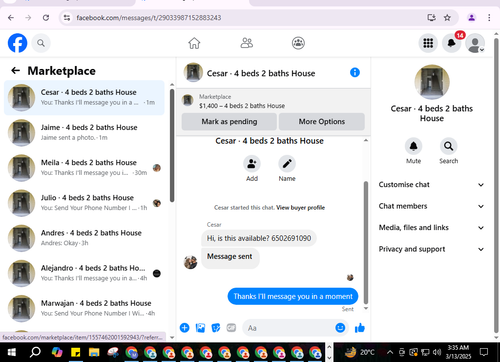Attach a photo file icon in composer
Image resolution: width=500 pixels, height=362 pixels.
pos(200,328)
